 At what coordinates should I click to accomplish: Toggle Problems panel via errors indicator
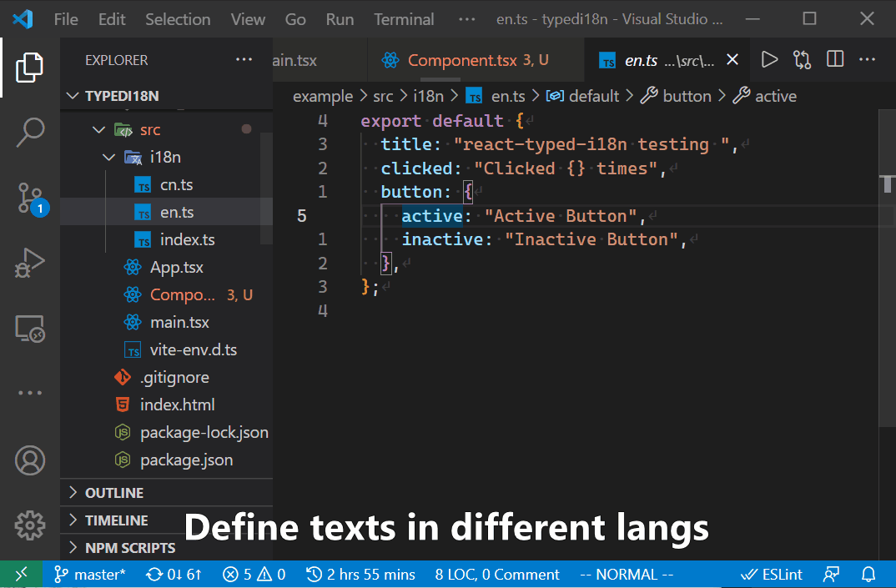[254, 574]
